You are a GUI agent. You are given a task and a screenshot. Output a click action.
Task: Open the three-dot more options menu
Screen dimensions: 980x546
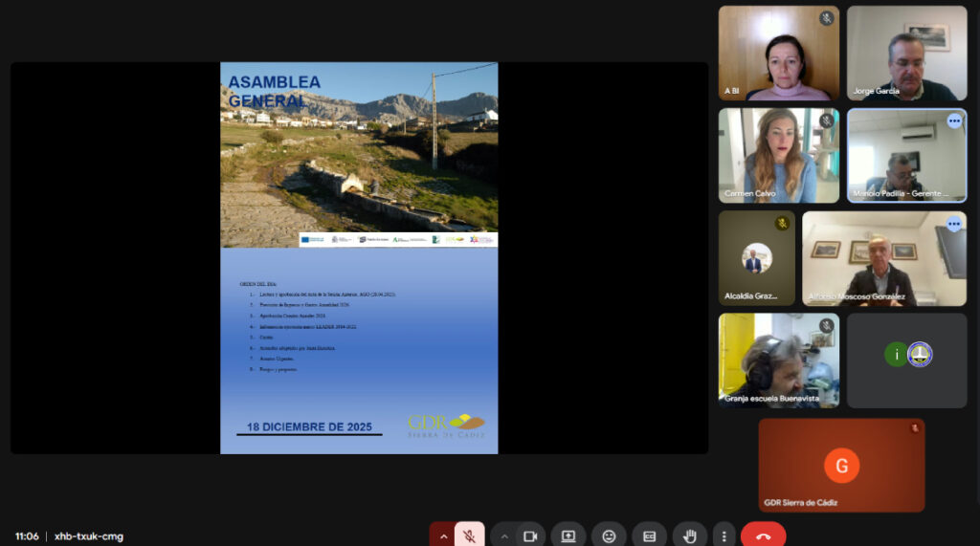[724, 535]
